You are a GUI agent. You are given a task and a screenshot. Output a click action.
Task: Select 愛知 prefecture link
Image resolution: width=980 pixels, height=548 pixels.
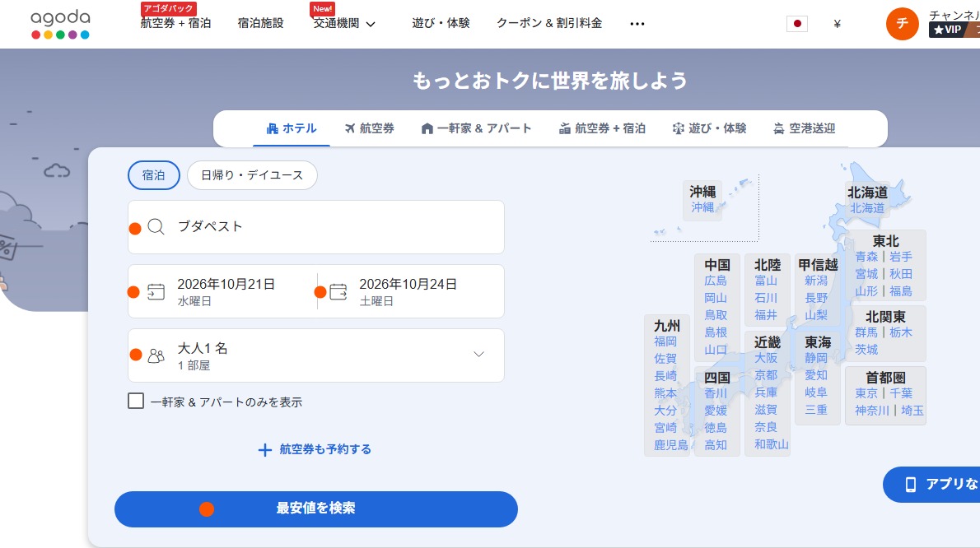click(x=816, y=375)
